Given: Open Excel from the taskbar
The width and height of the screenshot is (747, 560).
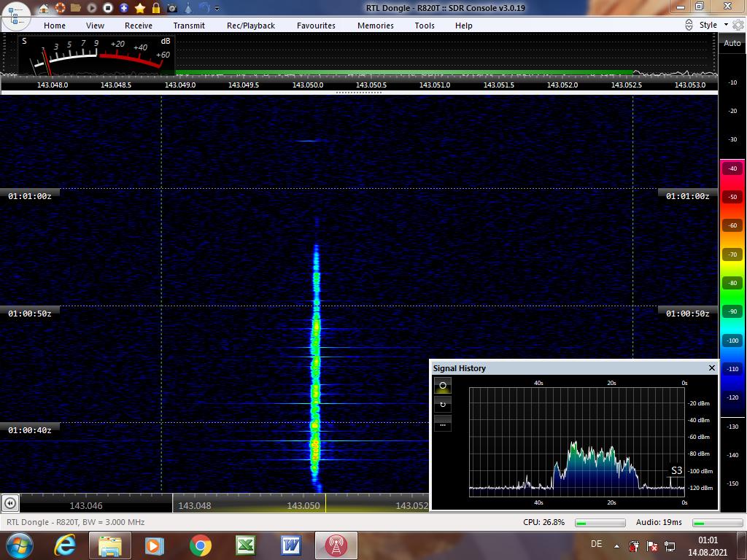Looking at the screenshot, I should coord(246,545).
